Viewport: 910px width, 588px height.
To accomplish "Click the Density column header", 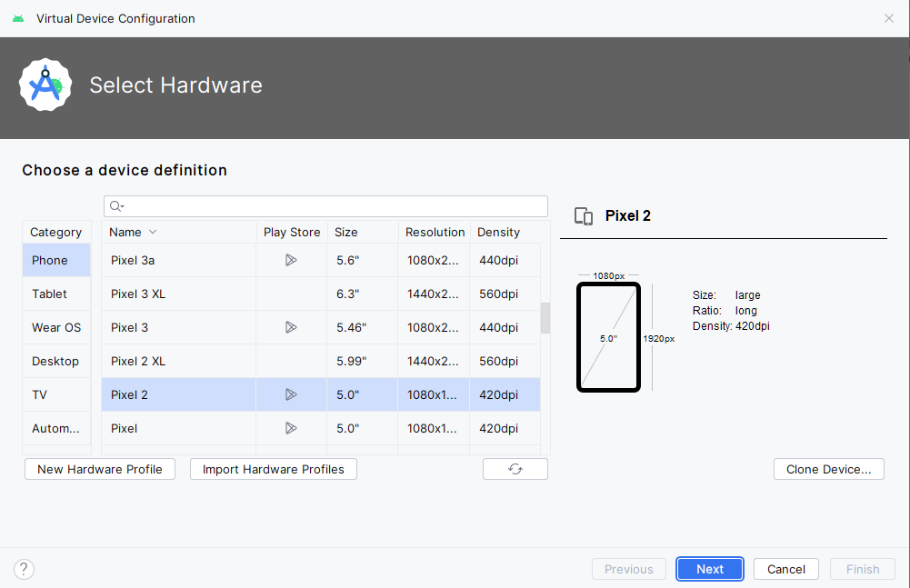I will [x=505, y=232].
